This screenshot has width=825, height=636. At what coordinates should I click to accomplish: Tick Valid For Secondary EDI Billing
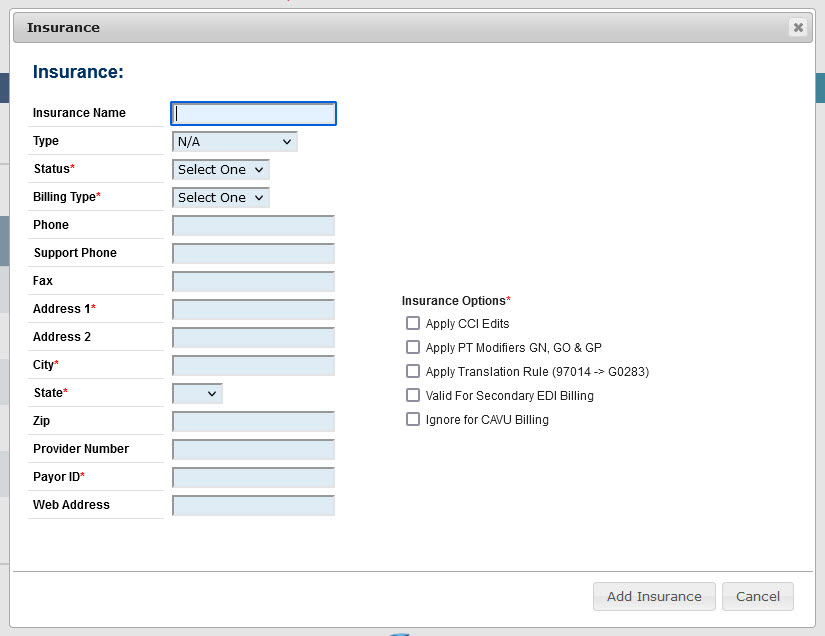click(413, 395)
